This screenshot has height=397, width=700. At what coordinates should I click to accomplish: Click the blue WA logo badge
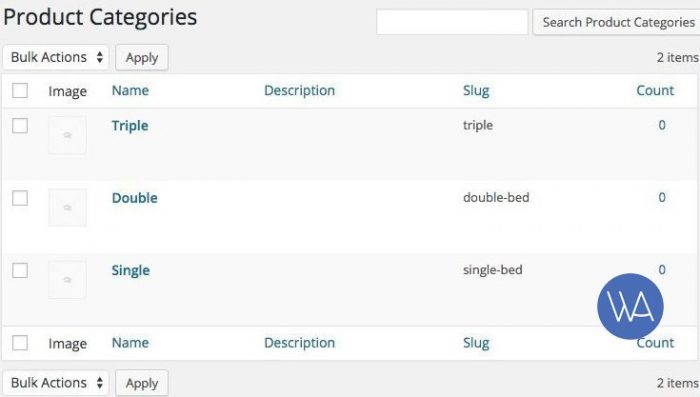[x=630, y=306]
